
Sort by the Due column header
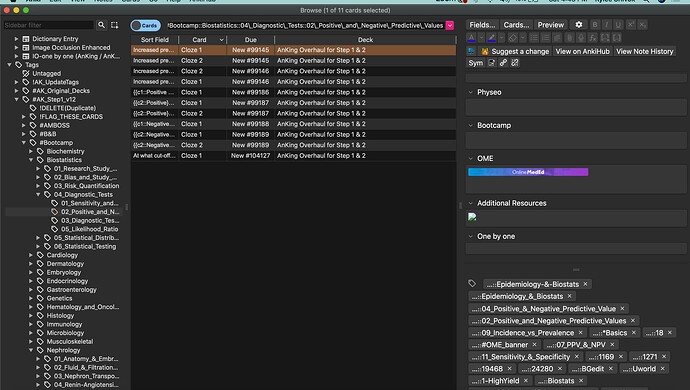click(x=250, y=40)
